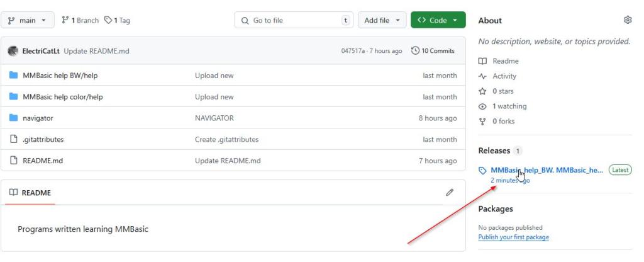Open the 10 Commits history
Viewport: 644px width, 262px height.
tap(433, 51)
